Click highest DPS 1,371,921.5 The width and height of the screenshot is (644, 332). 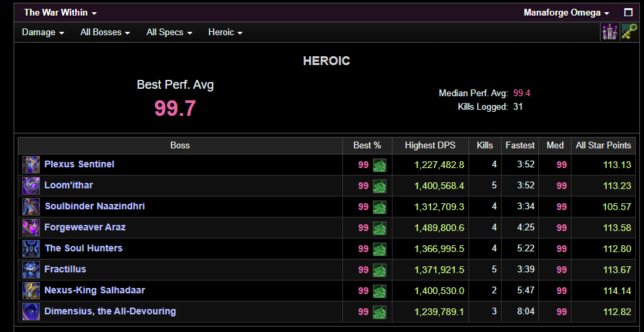tap(439, 270)
